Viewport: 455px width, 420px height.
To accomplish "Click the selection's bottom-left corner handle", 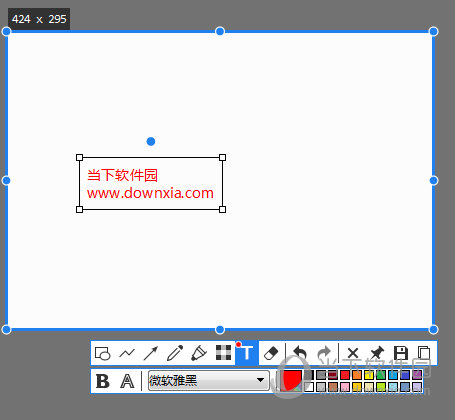I will pyautogui.click(x=6, y=330).
